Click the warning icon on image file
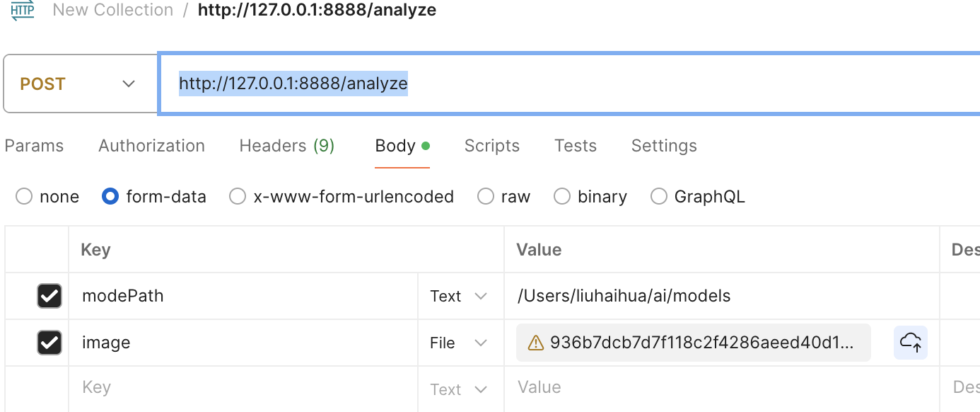 click(x=537, y=343)
